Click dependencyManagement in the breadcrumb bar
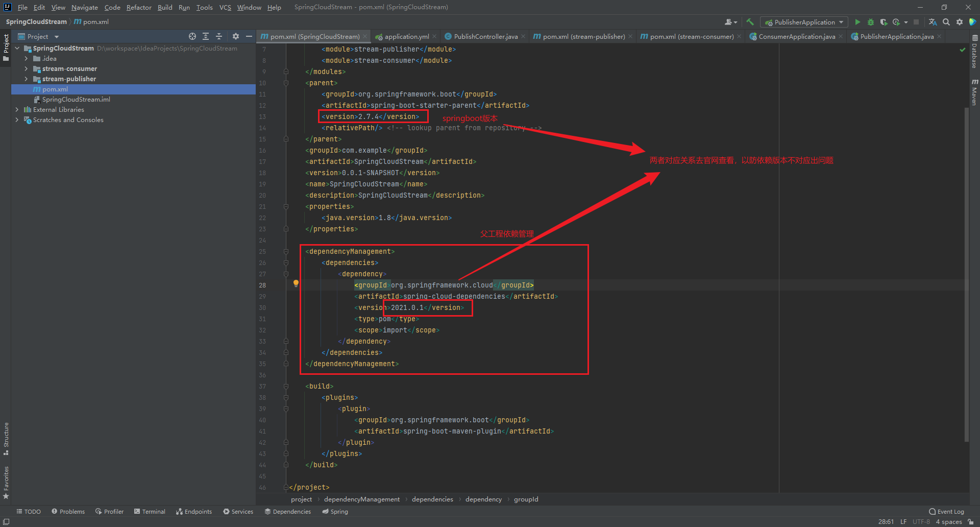 pos(361,499)
